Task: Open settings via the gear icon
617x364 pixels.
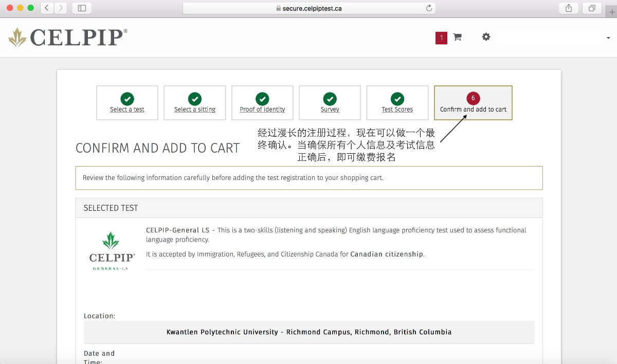Action: [486, 37]
